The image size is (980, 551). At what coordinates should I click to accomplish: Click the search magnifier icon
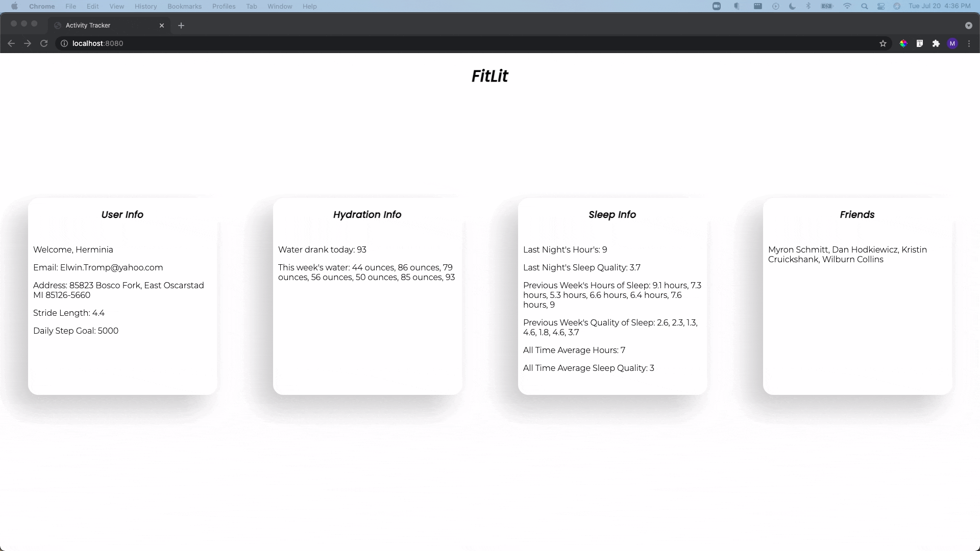[865, 6]
